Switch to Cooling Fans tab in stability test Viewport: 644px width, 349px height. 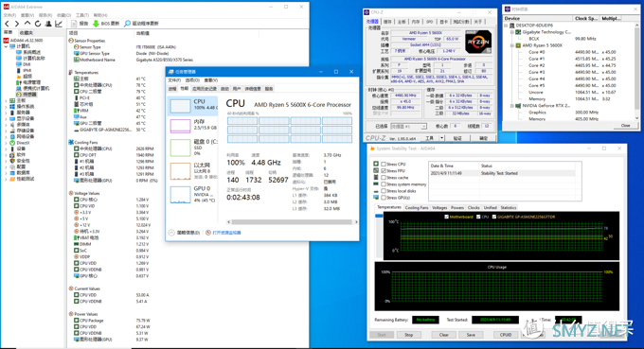[x=417, y=208]
